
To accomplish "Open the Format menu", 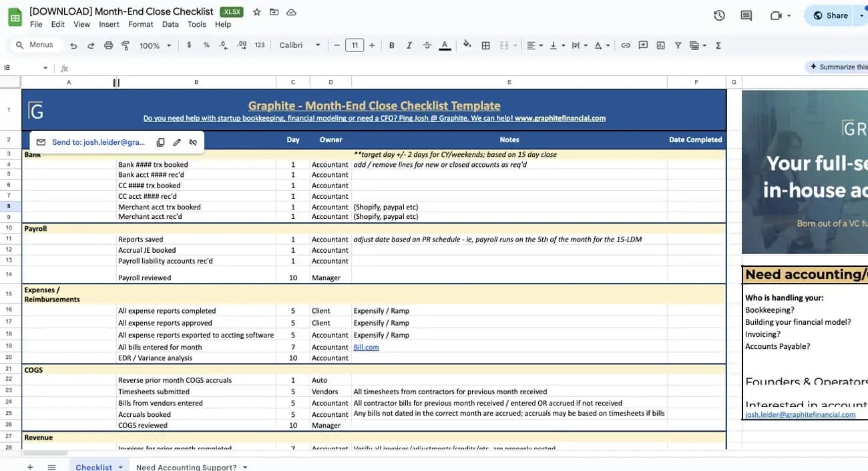I will (x=141, y=24).
